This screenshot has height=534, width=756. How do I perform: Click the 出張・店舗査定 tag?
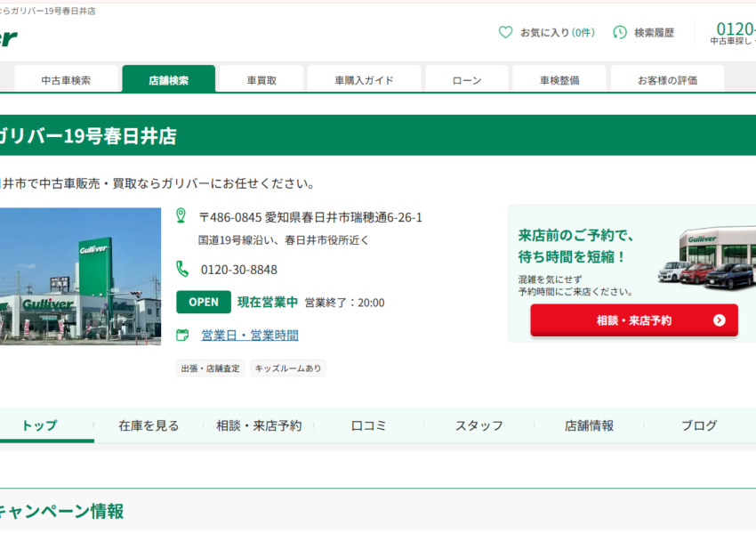[x=210, y=368]
